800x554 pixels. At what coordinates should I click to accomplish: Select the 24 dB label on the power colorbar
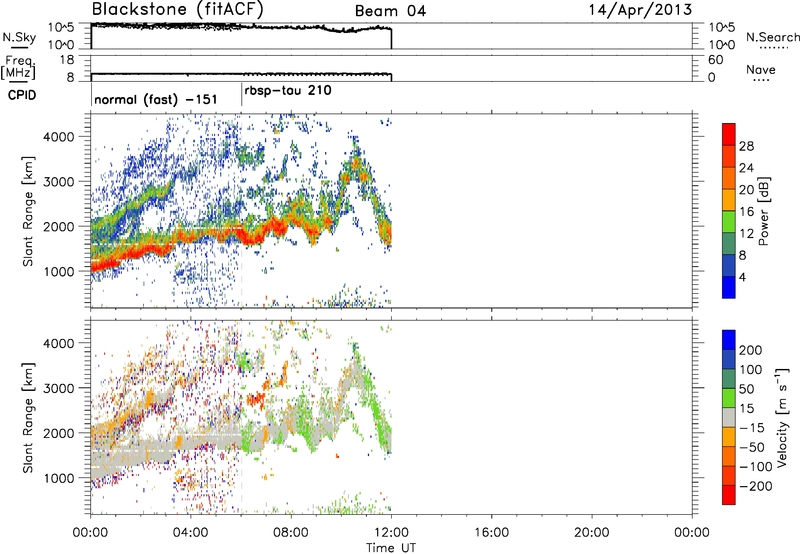click(x=746, y=168)
